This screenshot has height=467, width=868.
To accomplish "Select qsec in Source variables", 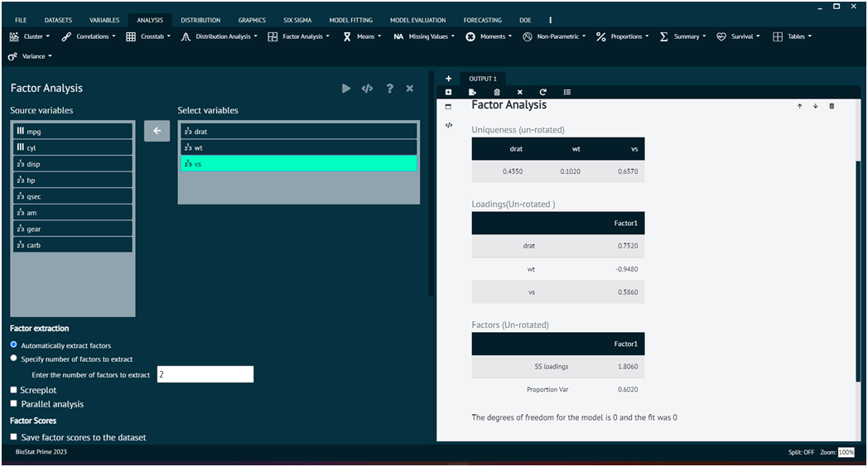I will [73, 196].
